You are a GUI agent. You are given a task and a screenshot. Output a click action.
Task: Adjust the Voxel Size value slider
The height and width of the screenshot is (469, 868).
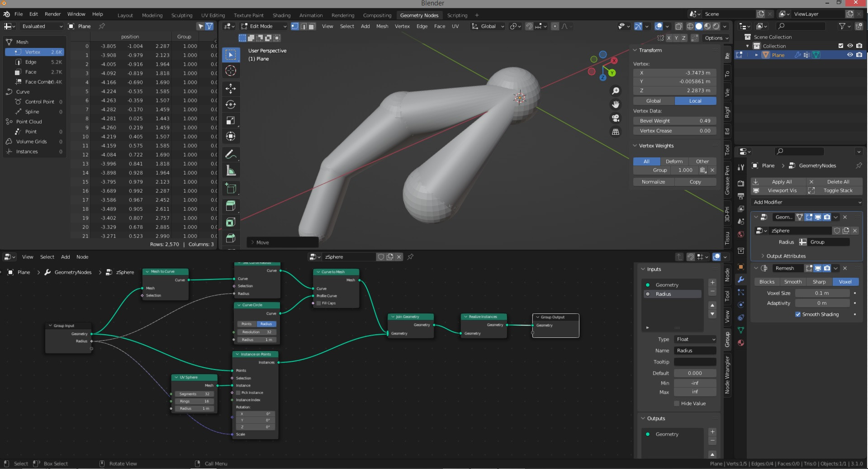click(823, 293)
